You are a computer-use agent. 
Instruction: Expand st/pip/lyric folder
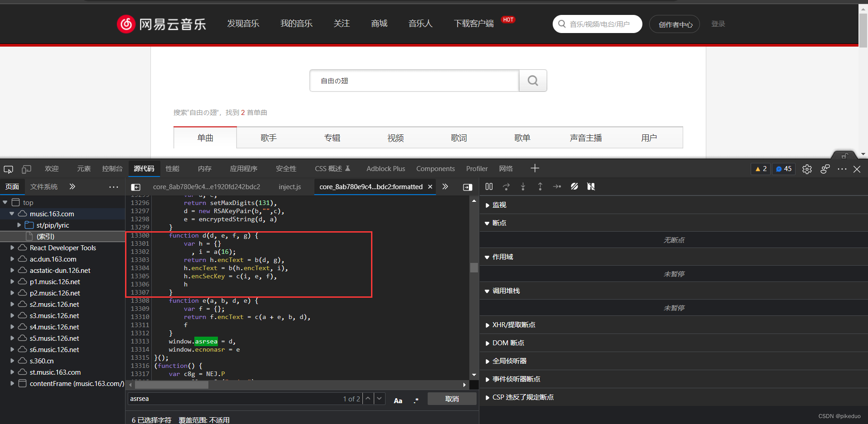tap(19, 225)
